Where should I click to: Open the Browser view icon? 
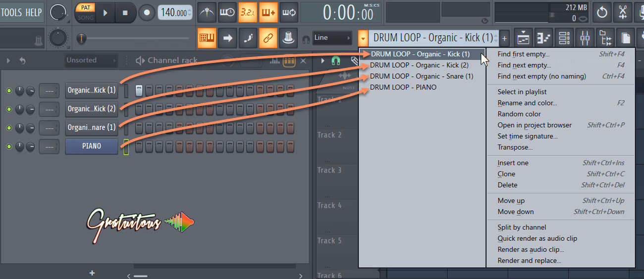(x=605, y=38)
